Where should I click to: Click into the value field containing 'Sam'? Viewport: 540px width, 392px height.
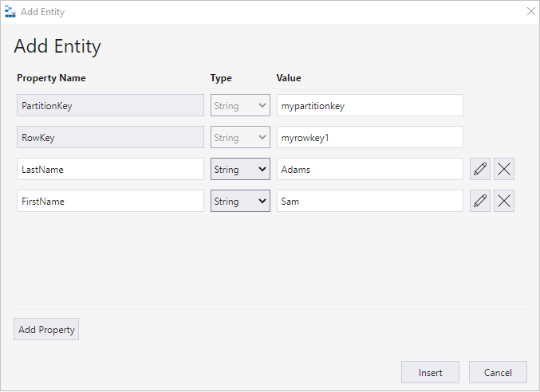click(x=369, y=202)
